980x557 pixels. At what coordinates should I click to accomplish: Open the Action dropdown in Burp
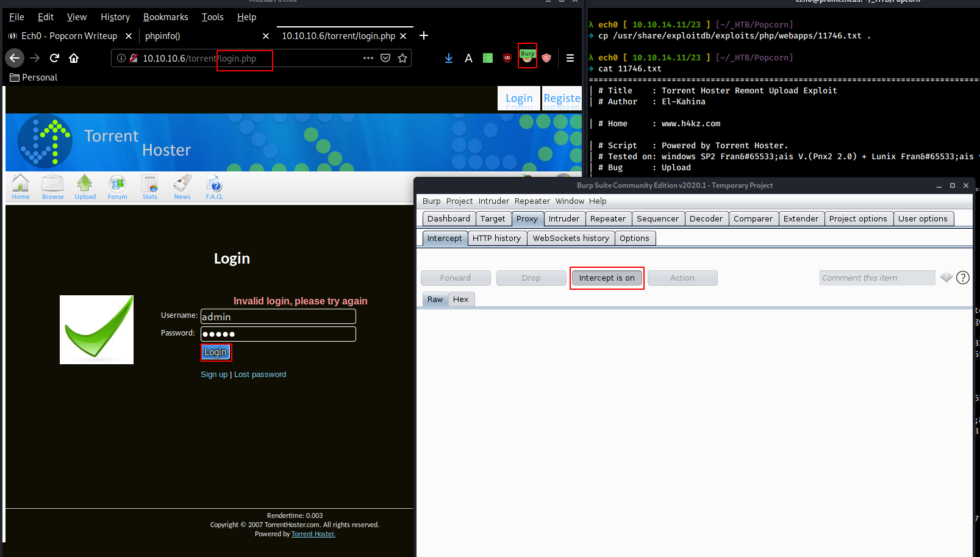tap(682, 278)
